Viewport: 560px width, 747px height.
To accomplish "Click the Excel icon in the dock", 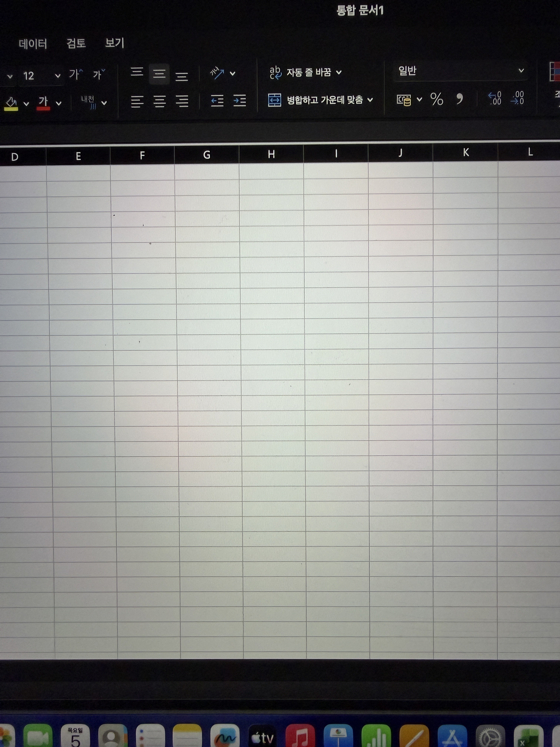I will pos(529,736).
